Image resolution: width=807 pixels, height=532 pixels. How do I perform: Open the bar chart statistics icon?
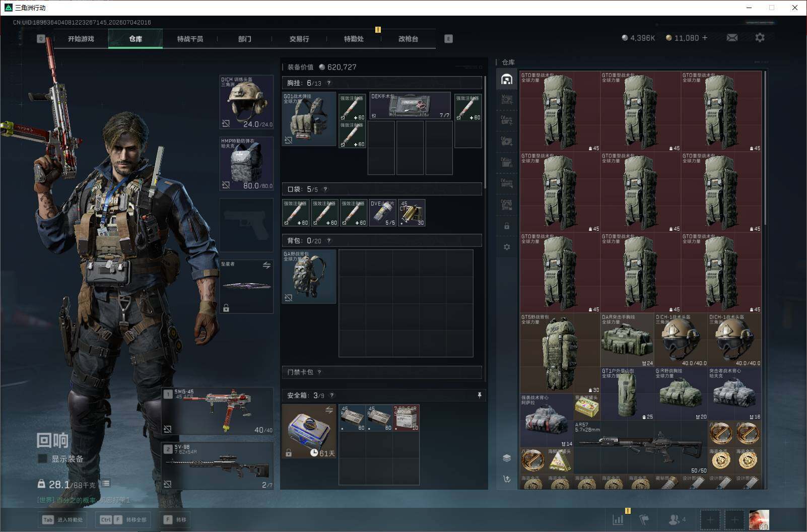coord(618,519)
